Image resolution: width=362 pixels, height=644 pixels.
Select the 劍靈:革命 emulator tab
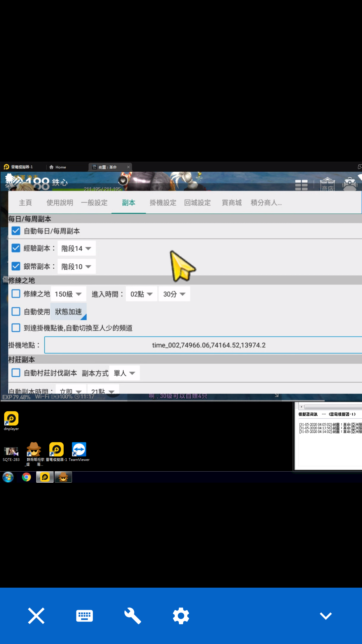[107, 167]
